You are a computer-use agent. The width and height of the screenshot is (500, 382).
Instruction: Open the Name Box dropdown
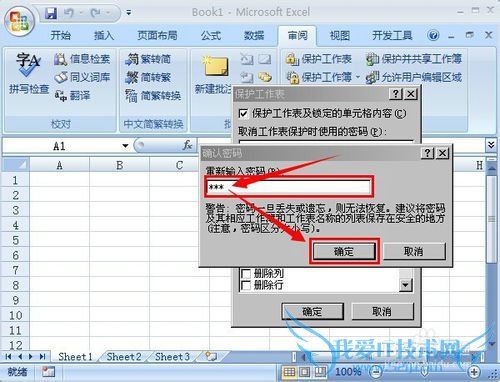coord(125,146)
